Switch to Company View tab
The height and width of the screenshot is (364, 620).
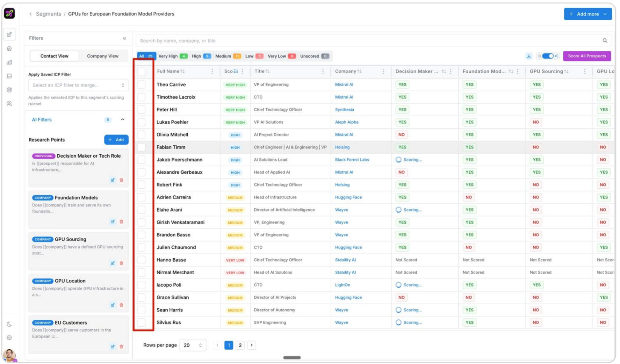[x=103, y=56]
